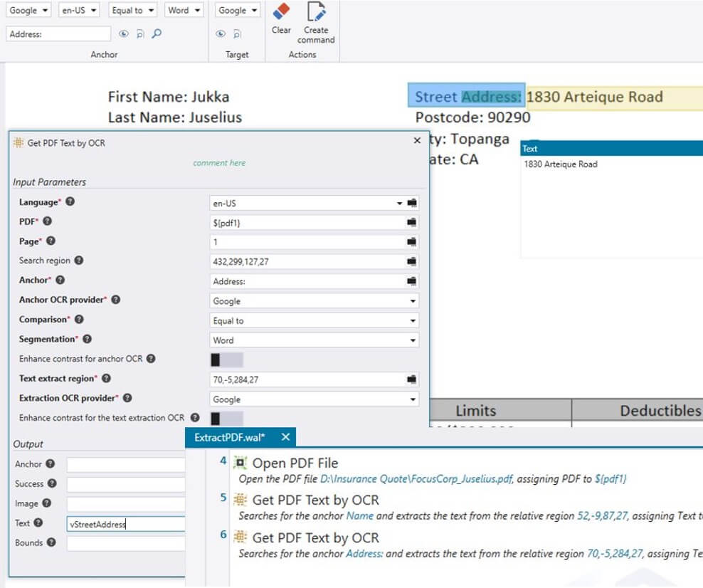Click the Create command icon

316,11
